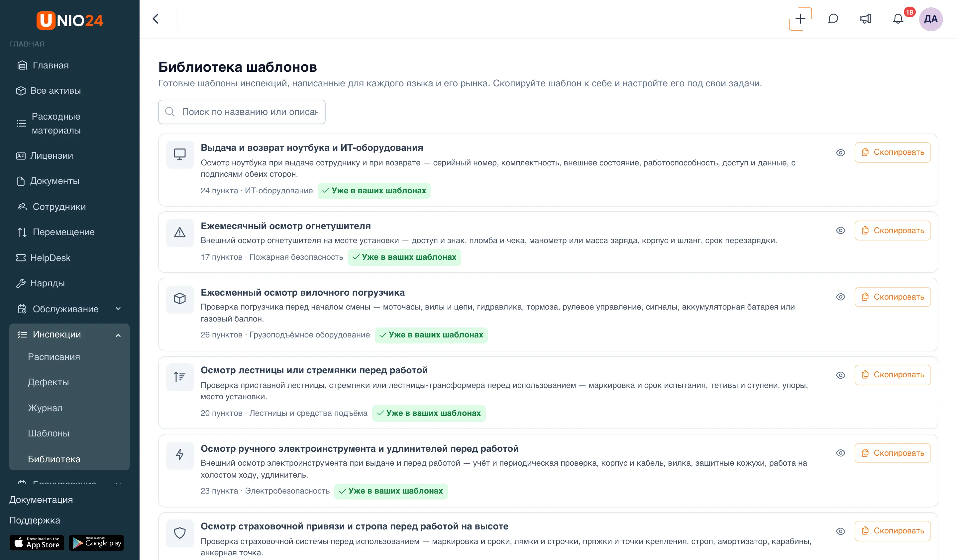The width and height of the screenshot is (957, 560).
Task: Preview laptop and IT equipment template
Action: [x=840, y=153]
